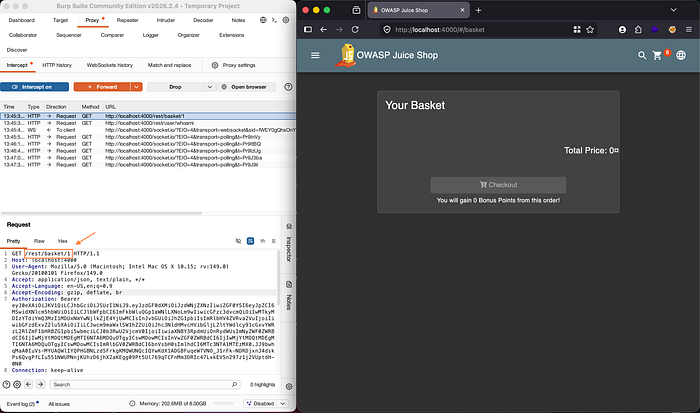Click the memory info icon in status bar
Viewport: 700px width, 413px height.
[132, 404]
